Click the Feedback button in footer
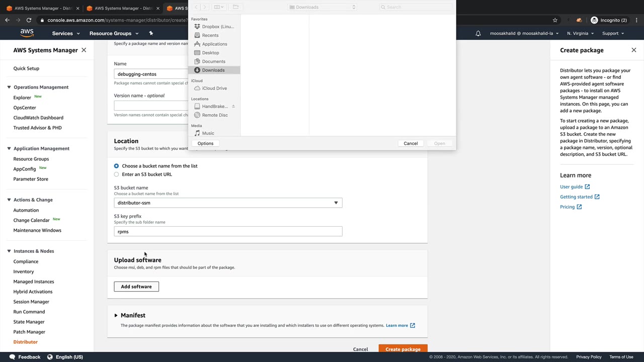 [24, 357]
